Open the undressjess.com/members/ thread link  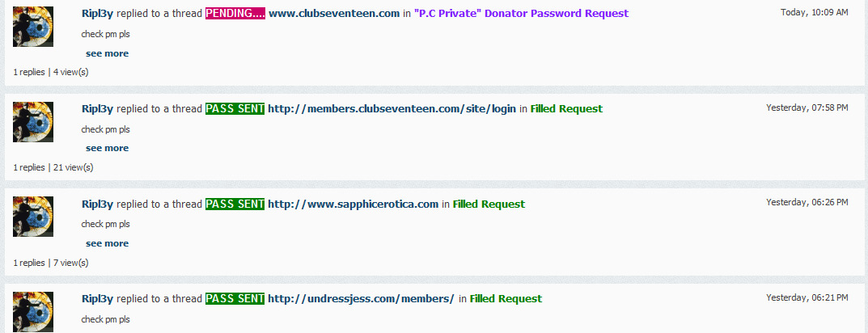[361, 299]
